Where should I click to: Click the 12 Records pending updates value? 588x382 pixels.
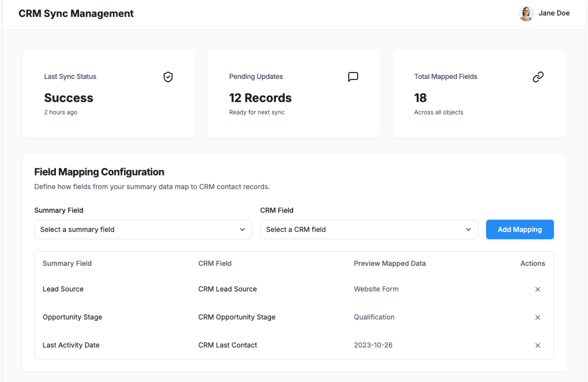pos(260,98)
